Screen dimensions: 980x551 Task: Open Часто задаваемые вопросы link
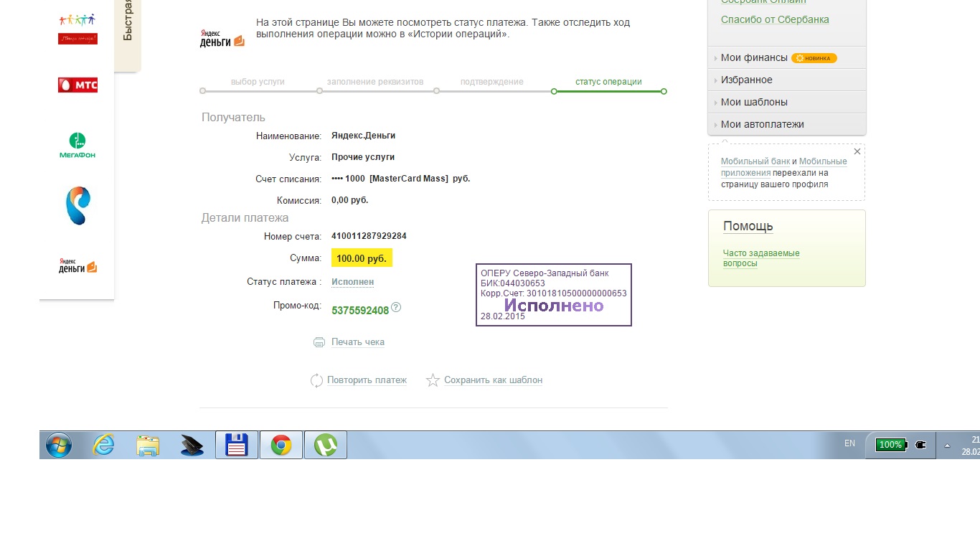pyautogui.click(x=760, y=258)
